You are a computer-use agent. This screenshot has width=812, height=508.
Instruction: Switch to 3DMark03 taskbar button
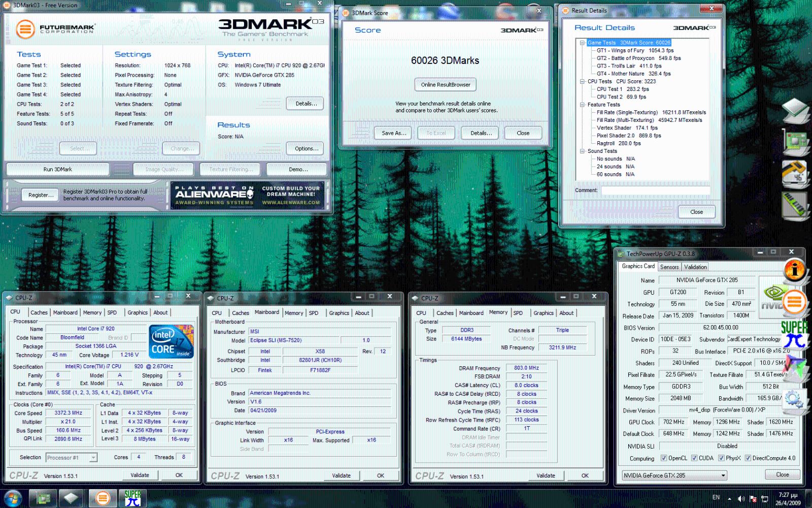tap(103, 498)
